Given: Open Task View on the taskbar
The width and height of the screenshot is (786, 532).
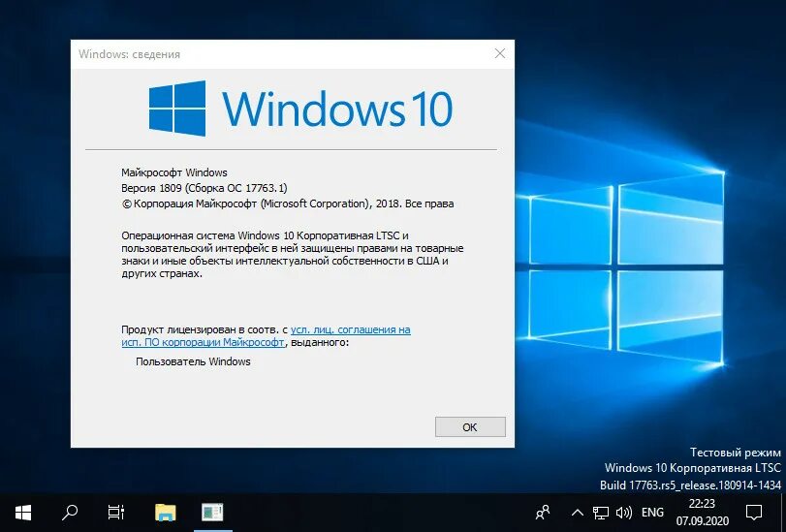Looking at the screenshot, I should pos(116,513).
